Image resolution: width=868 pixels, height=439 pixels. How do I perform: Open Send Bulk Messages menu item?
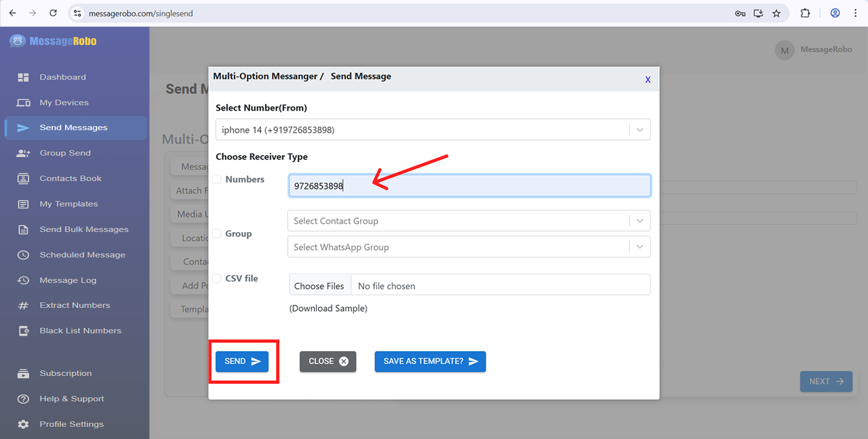[x=84, y=229]
